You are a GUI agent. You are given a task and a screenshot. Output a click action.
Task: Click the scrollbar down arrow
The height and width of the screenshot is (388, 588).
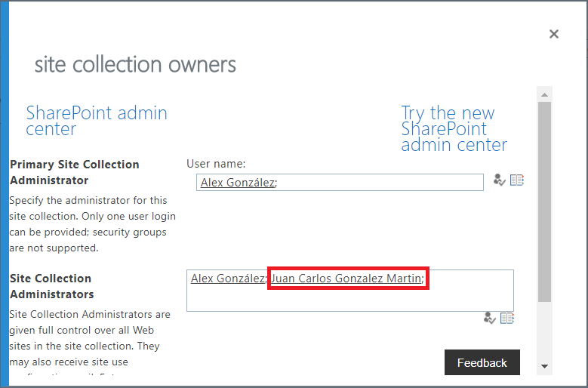tap(543, 366)
